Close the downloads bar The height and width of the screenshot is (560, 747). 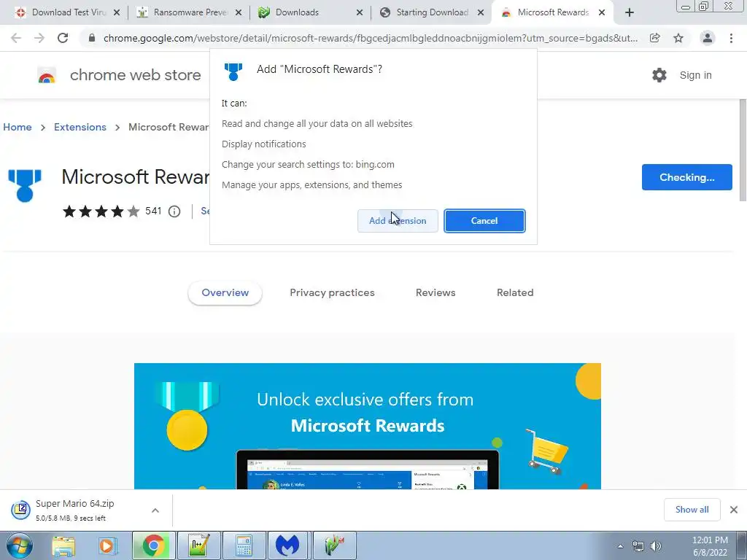click(734, 510)
